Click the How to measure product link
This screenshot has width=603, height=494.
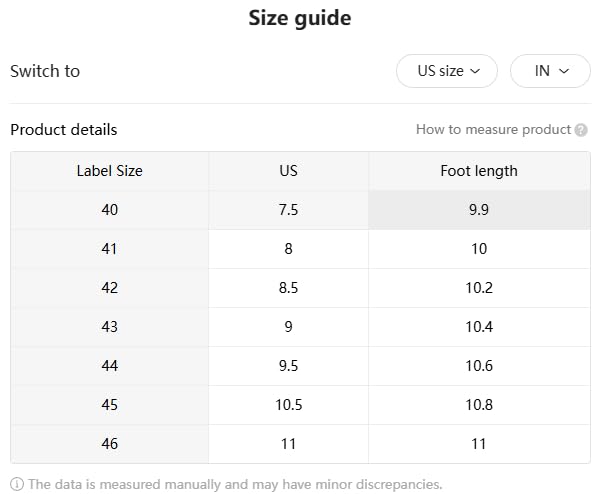[x=494, y=130]
